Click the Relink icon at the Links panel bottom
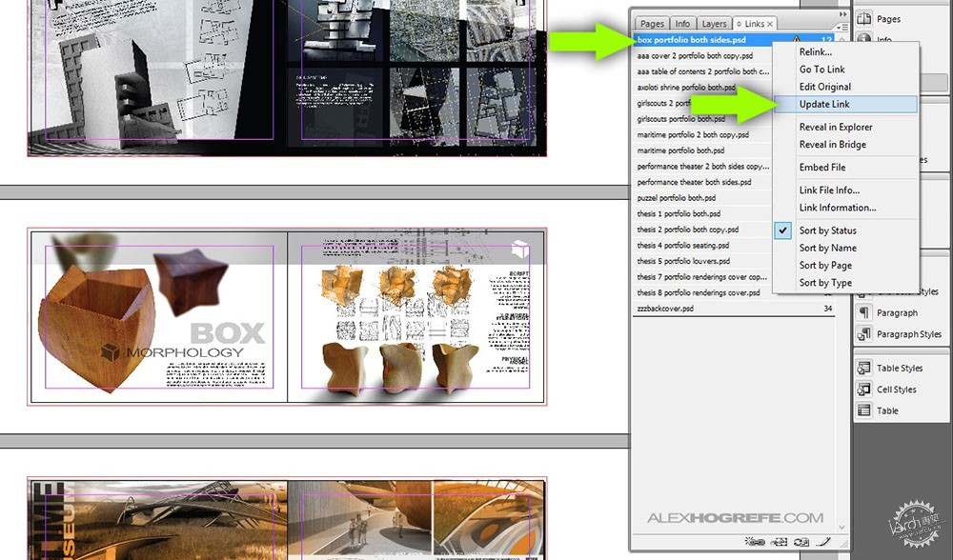The image size is (953, 560). pyautogui.click(x=754, y=542)
